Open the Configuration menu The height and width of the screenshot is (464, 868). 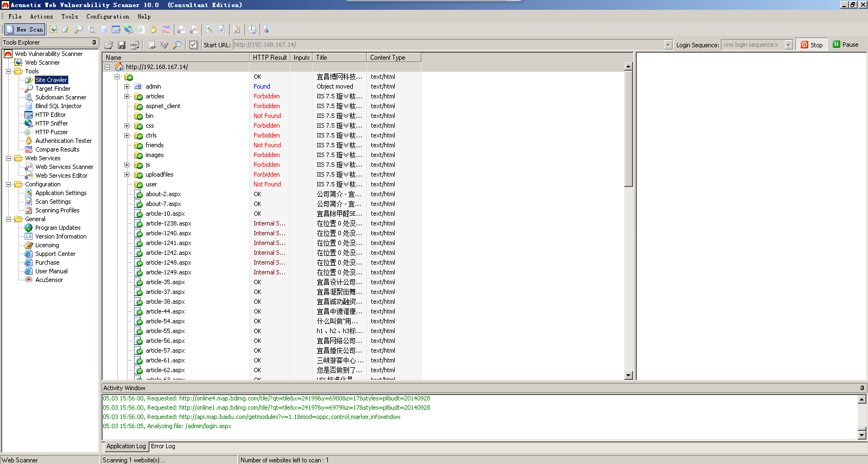pyautogui.click(x=107, y=17)
